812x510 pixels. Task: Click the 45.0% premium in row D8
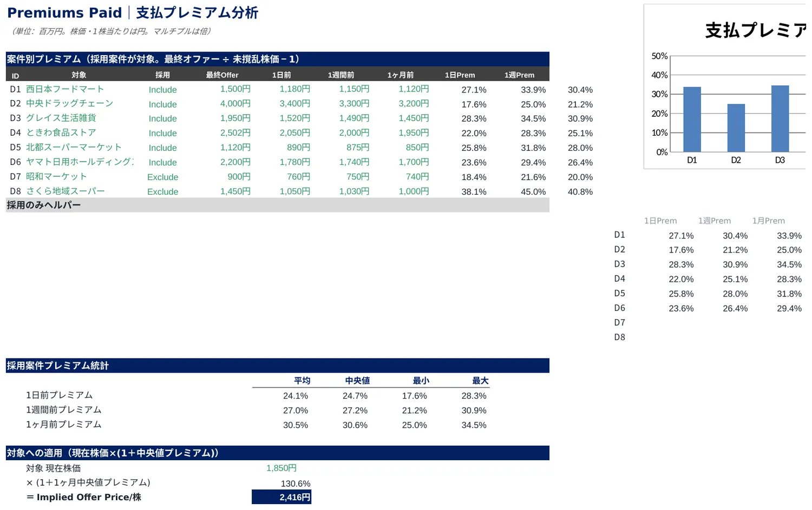point(533,191)
